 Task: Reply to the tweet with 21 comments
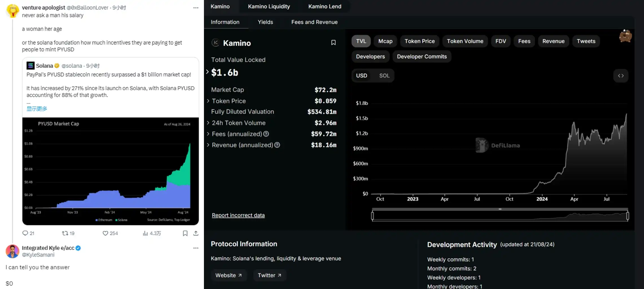pos(28,233)
